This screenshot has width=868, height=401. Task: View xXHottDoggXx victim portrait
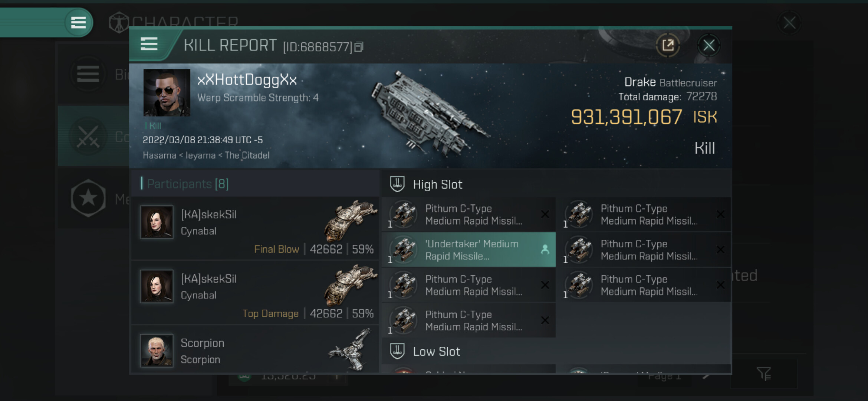(x=167, y=93)
